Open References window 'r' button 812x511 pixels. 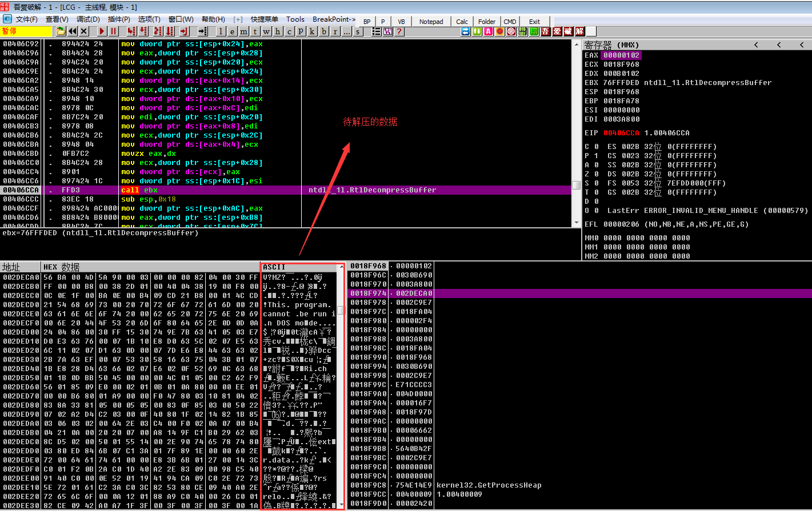point(335,31)
